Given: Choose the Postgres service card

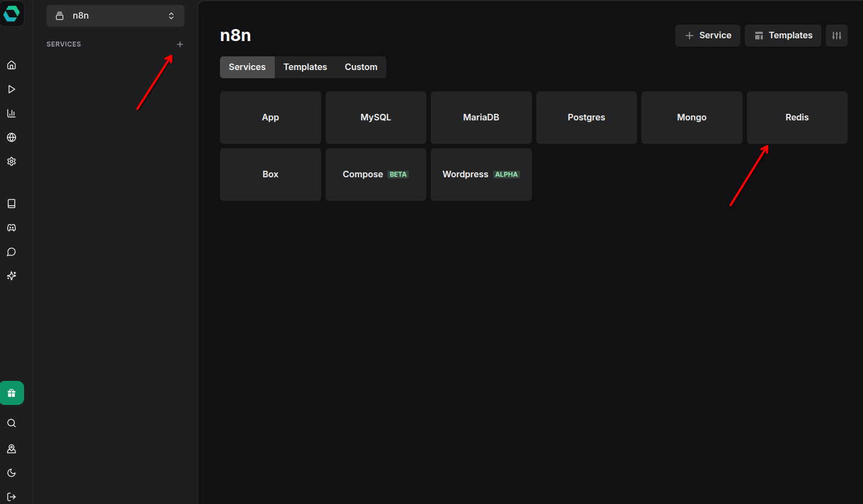Looking at the screenshot, I should (587, 118).
